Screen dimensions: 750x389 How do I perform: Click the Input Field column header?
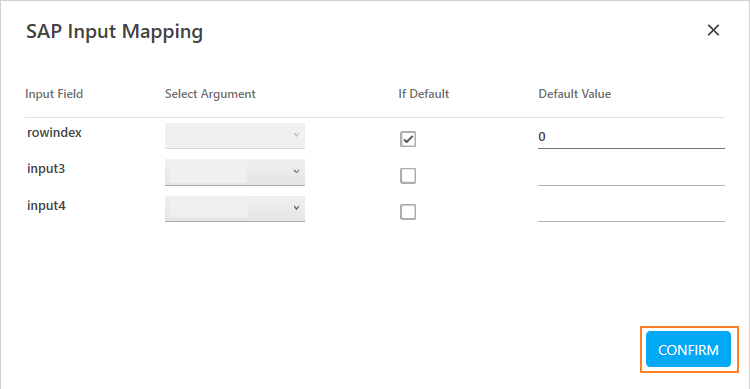coord(54,94)
